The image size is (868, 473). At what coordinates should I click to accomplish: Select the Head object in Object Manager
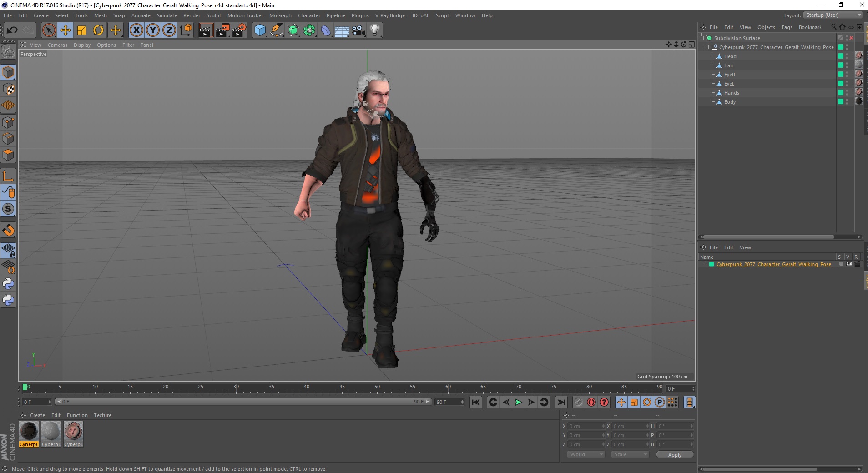click(730, 56)
